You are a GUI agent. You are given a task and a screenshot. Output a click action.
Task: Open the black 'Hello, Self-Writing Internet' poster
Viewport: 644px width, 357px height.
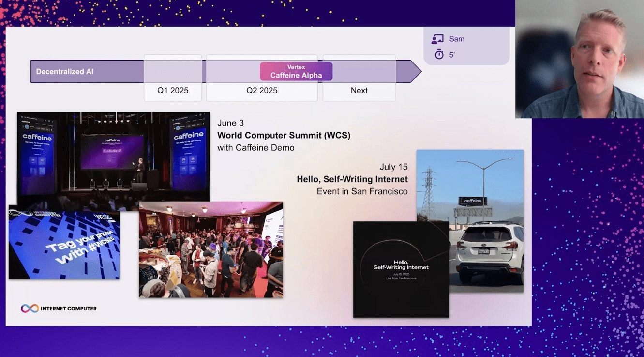(401, 269)
